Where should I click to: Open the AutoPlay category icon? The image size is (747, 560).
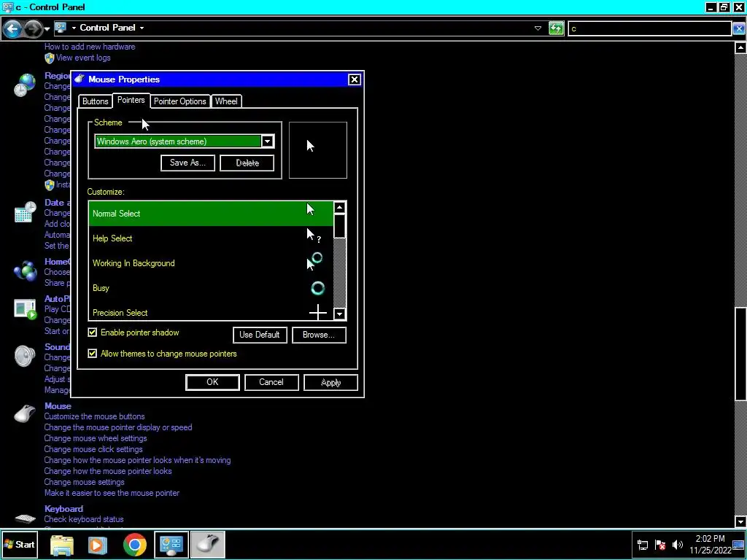[25, 308]
